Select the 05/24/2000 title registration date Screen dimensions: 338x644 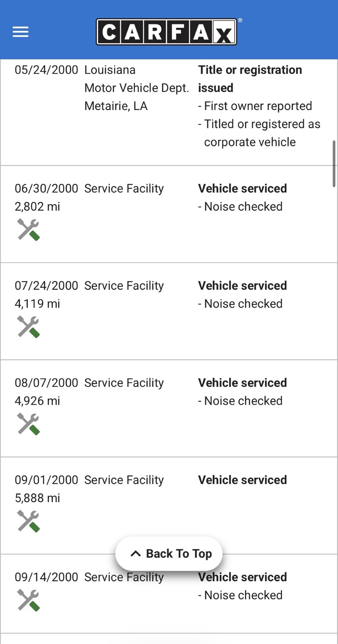click(x=46, y=70)
